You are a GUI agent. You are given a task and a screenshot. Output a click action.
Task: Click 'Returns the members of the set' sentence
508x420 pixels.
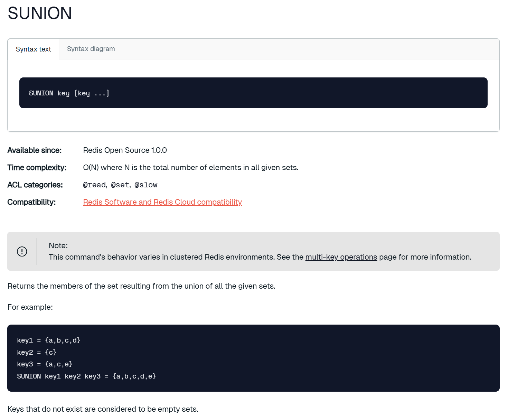point(141,286)
